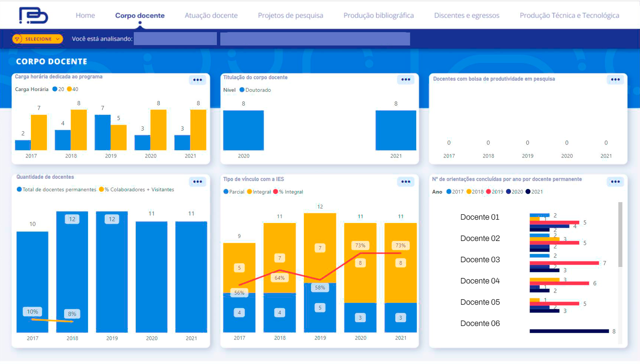Click 2019 Integral segment labeled 7
The height and width of the screenshot is (364, 640).
coord(320,248)
